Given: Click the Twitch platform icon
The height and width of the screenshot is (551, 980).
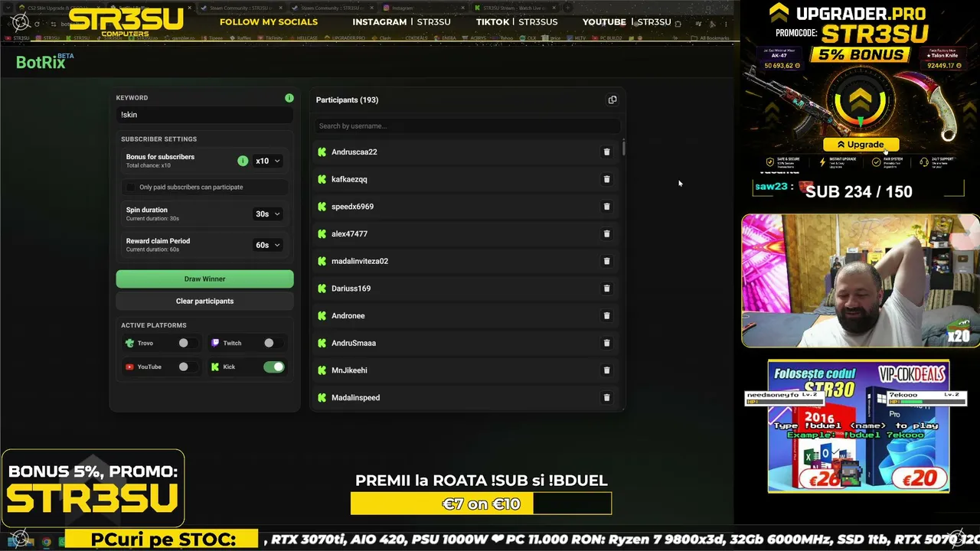Looking at the screenshot, I should [215, 343].
